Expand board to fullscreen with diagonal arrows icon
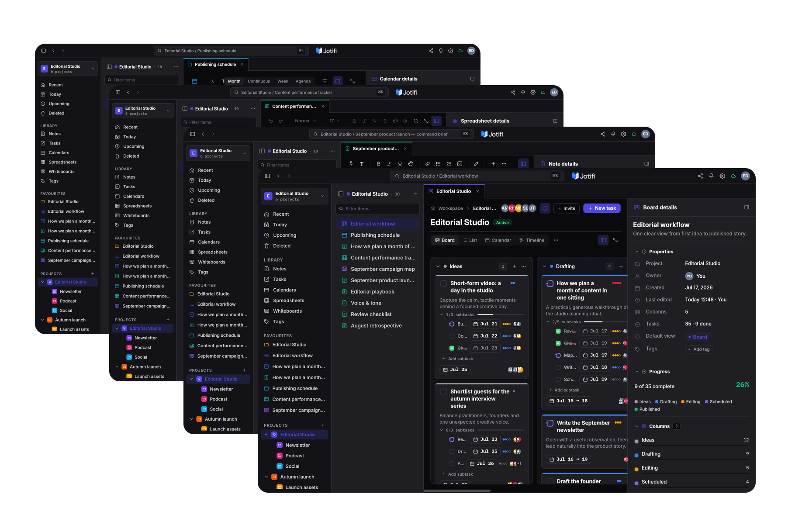Screen dimensions: 795x532 [615, 240]
